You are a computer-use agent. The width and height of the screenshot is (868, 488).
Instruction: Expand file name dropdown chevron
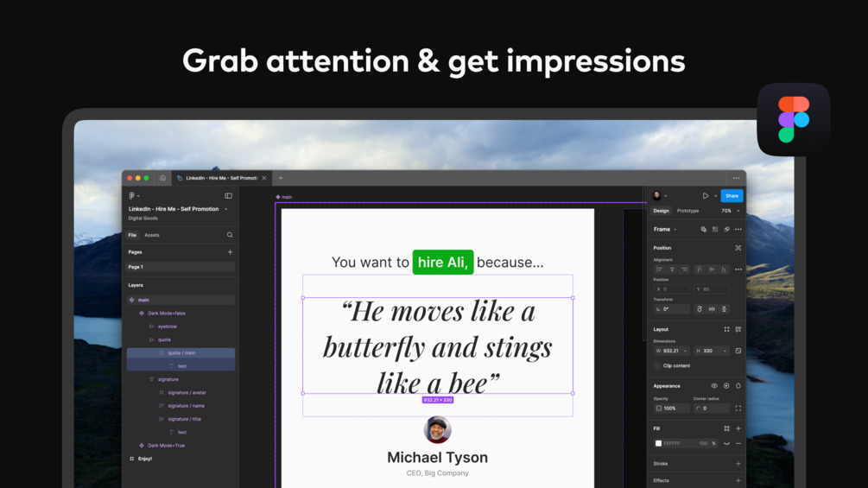[x=226, y=209]
